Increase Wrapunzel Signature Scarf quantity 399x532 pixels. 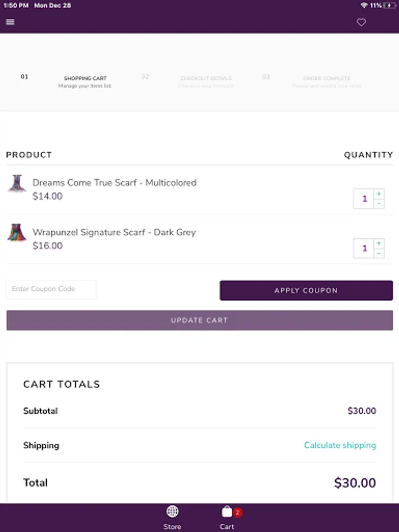(x=379, y=243)
